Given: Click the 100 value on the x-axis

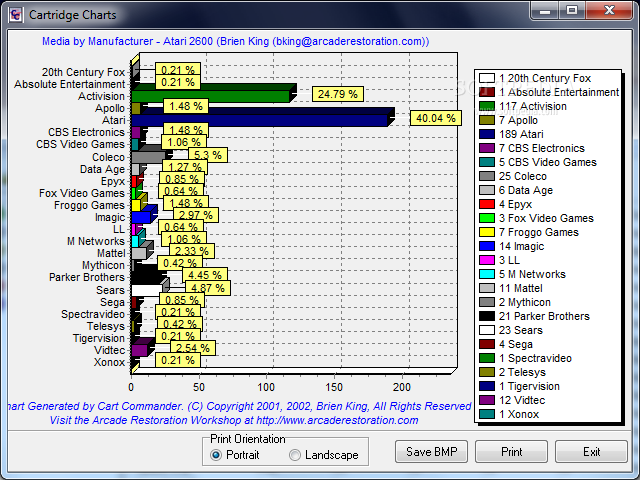Looking at the screenshot, I should click(266, 387).
